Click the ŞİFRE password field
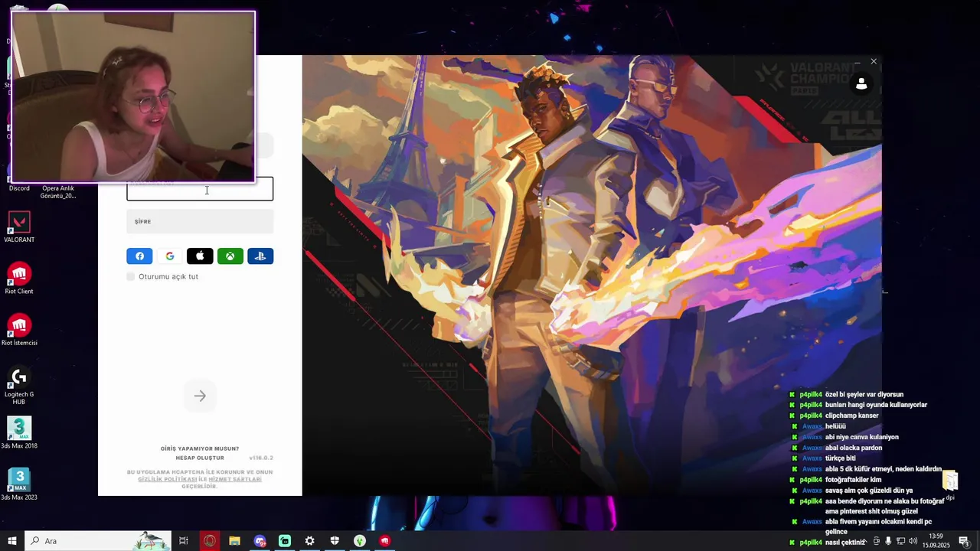 click(x=200, y=221)
